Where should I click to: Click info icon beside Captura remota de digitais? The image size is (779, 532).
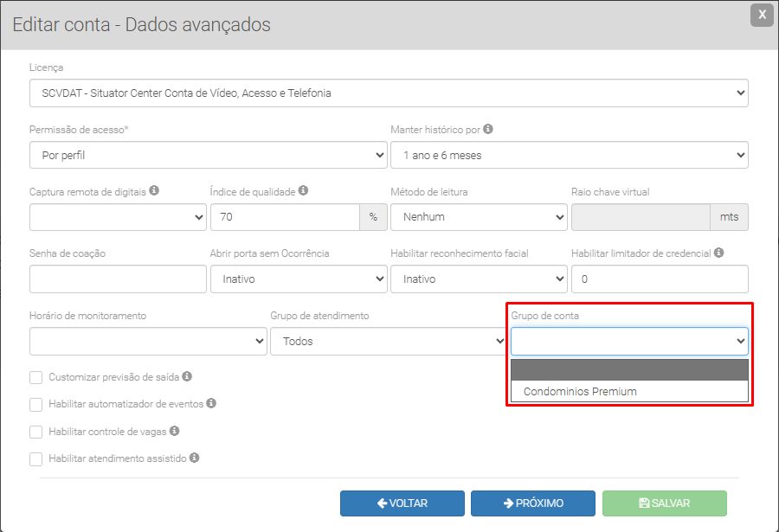tap(154, 190)
